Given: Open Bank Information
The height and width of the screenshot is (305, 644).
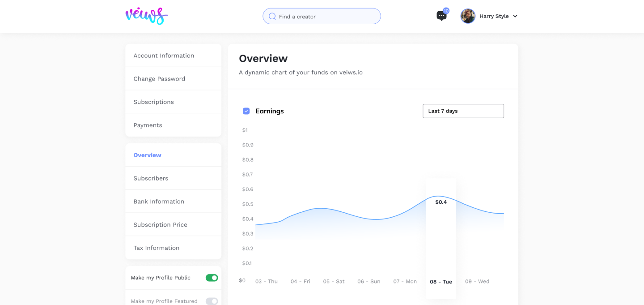Looking at the screenshot, I should click(x=173, y=202).
